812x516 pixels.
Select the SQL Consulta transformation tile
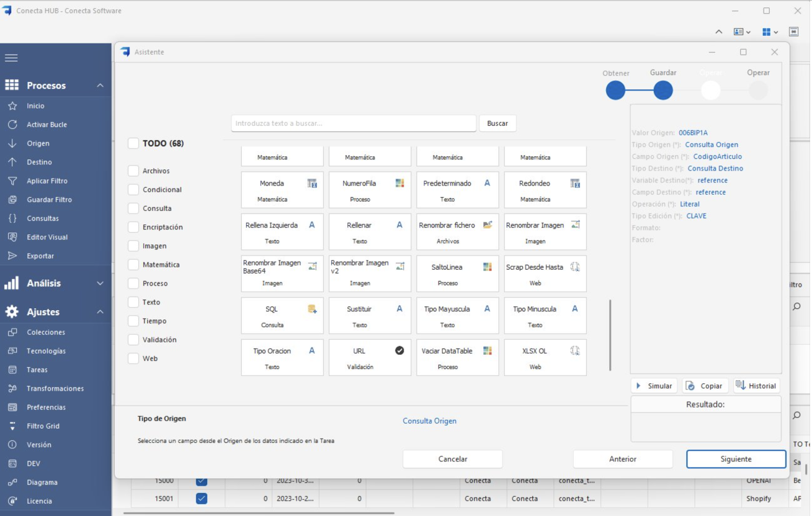[x=282, y=316]
